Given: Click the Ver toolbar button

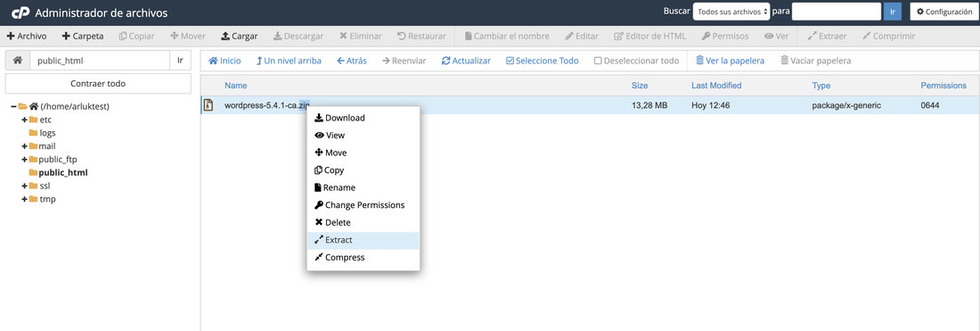Looking at the screenshot, I should coord(776,37).
